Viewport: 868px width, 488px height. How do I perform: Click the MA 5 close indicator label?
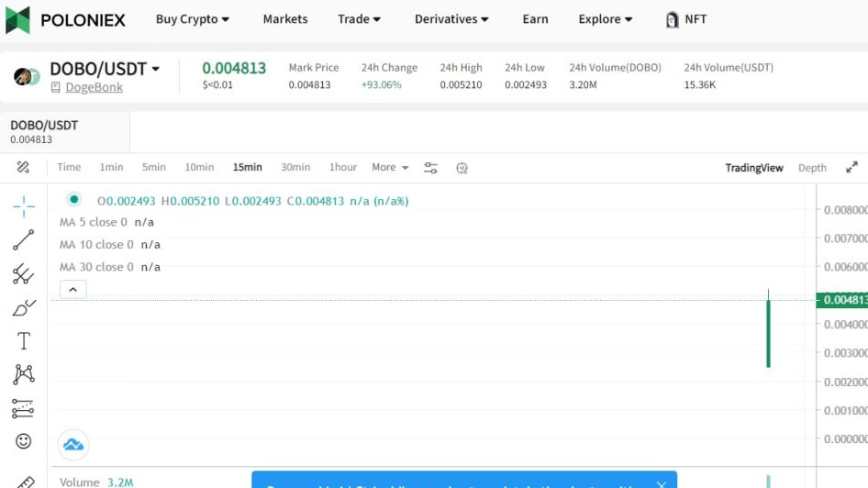[x=93, y=222]
